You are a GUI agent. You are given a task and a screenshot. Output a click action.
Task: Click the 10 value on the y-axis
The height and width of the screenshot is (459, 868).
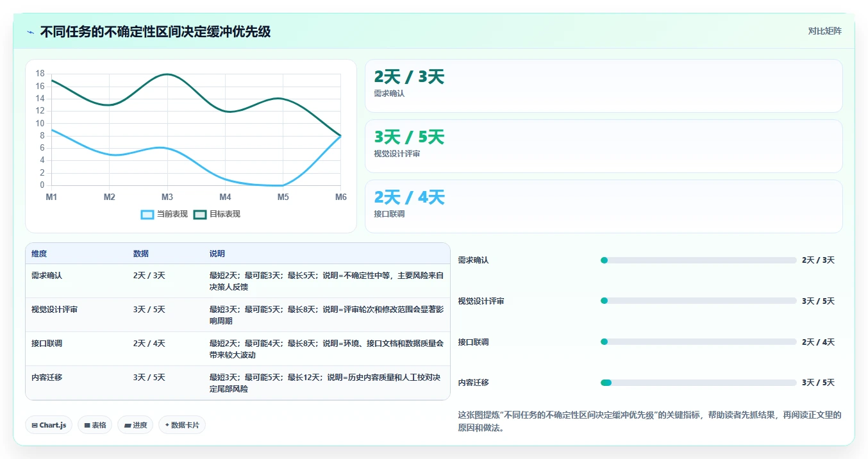click(40, 123)
